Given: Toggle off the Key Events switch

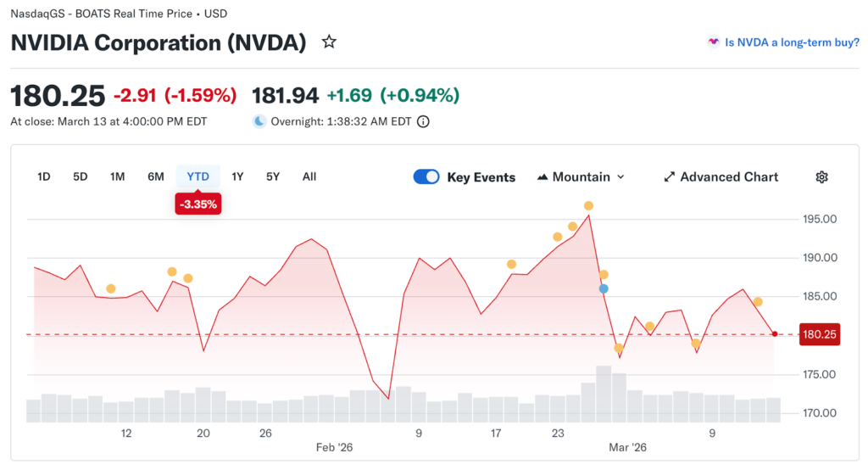Looking at the screenshot, I should (426, 177).
